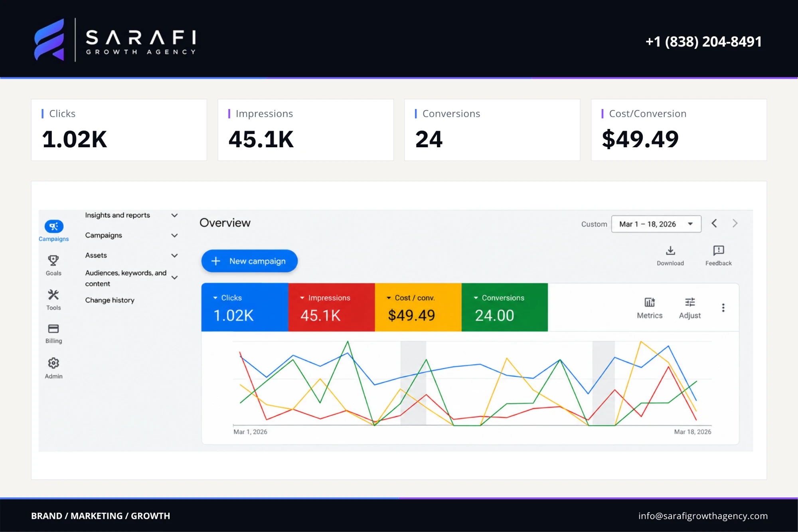Click the Clicks 1.02K summary card

click(x=119, y=130)
